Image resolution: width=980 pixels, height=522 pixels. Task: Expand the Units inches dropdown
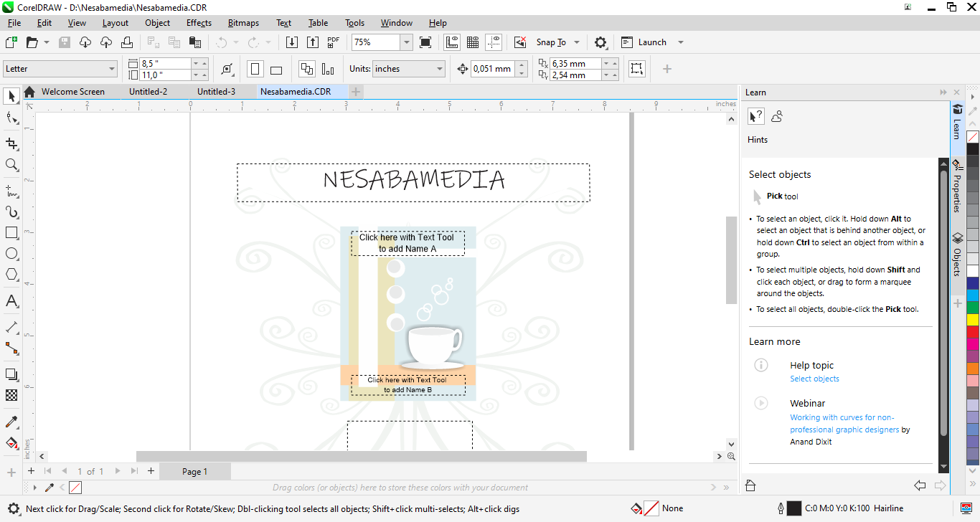[x=440, y=69]
